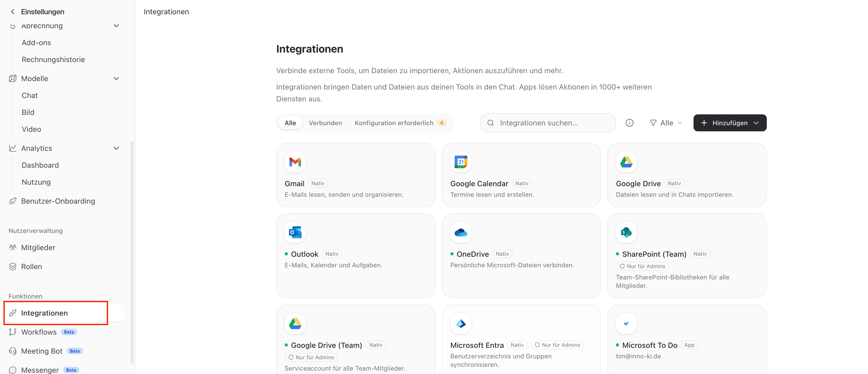The height and width of the screenshot is (374, 868).
Task: Open the OneDrive card title
Action: click(x=473, y=254)
